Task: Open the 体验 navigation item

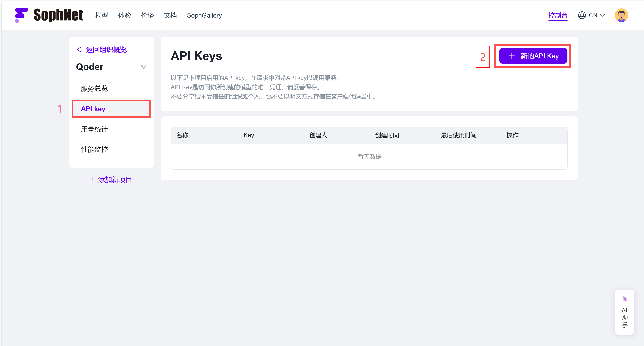Action: pos(124,15)
